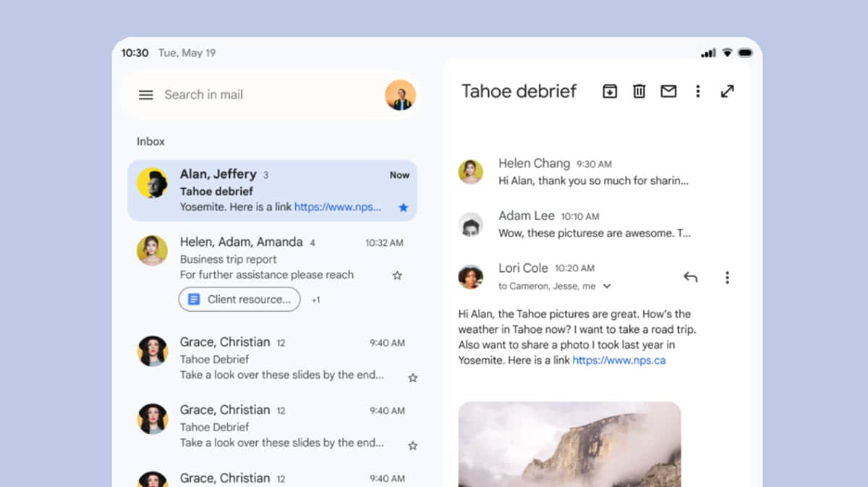Tap the battery status icon
The image size is (868, 487).
pyautogui.click(x=746, y=53)
